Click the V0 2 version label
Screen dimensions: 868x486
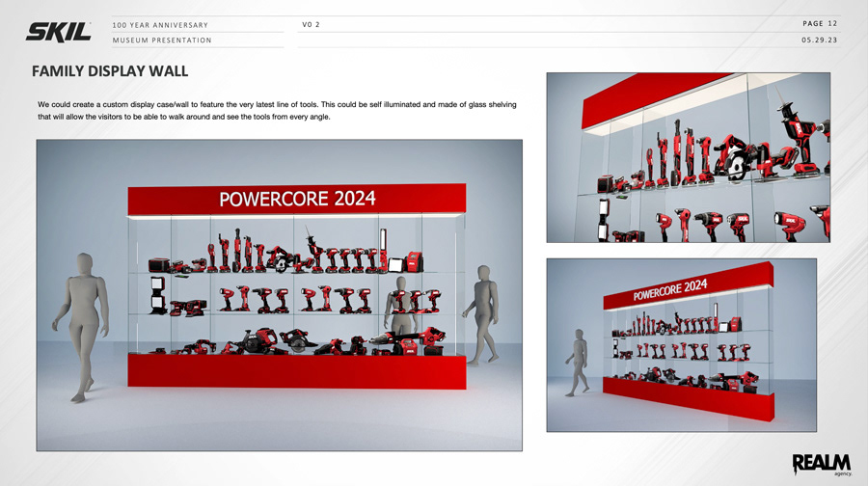311,24
